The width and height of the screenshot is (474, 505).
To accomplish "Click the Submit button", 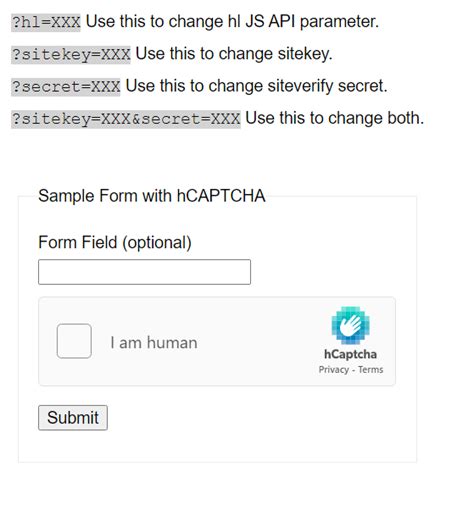I will tap(73, 418).
